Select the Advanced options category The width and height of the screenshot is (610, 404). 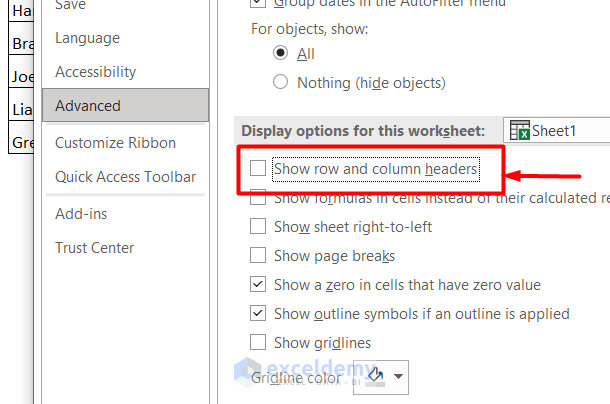[88, 106]
